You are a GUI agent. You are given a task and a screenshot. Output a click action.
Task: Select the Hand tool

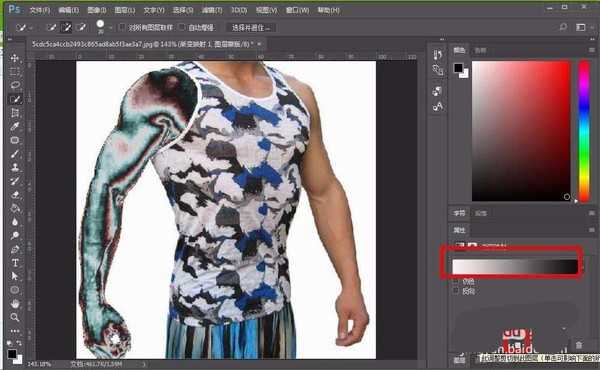(15, 304)
